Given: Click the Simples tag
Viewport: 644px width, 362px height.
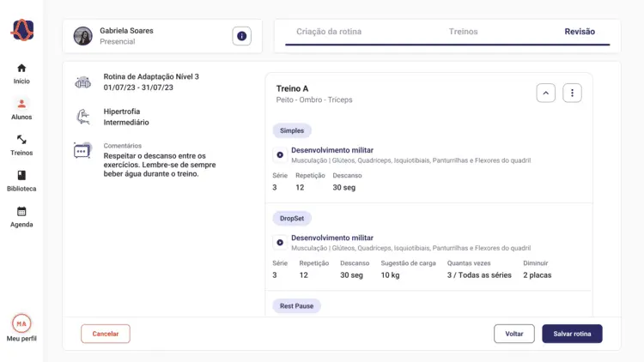Looking at the screenshot, I should (292, 130).
